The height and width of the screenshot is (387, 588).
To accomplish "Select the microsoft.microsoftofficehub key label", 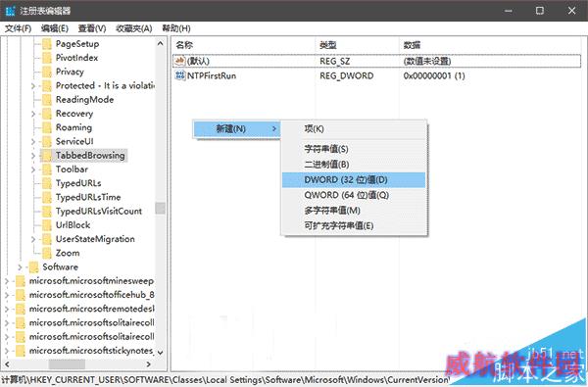I will [x=92, y=295].
